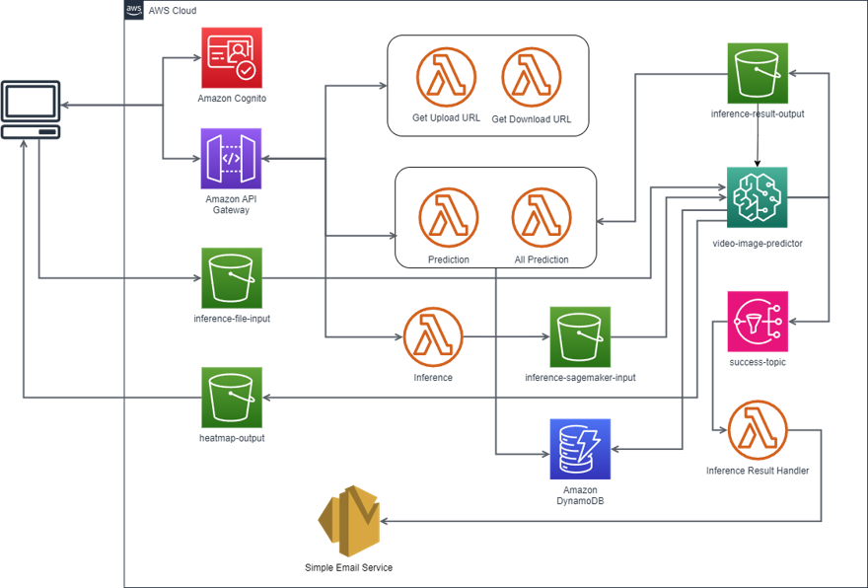Click the Prediction Lambda icon
The height and width of the screenshot is (588, 868).
tap(449, 218)
